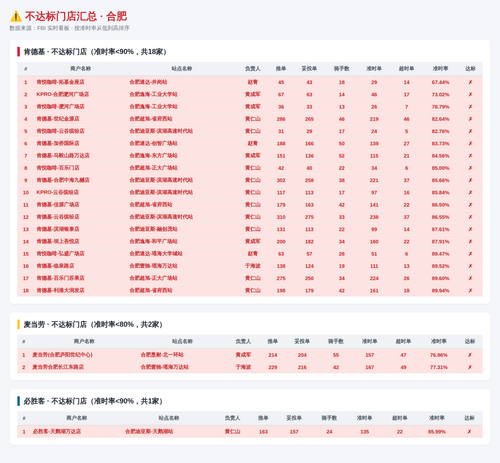Viewport: 500px width, 463px height.
Task: Click the 肯德基 section heading (共18家)
Action: tap(95, 52)
